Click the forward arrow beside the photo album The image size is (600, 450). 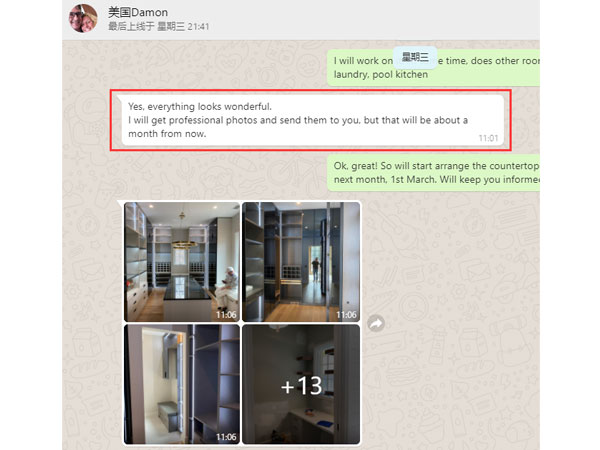[376, 323]
